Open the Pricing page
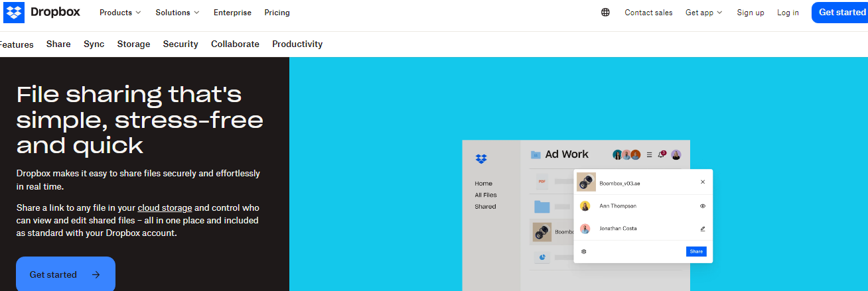The width and height of the screenshot is (868, 291). (x=277, y=13)
